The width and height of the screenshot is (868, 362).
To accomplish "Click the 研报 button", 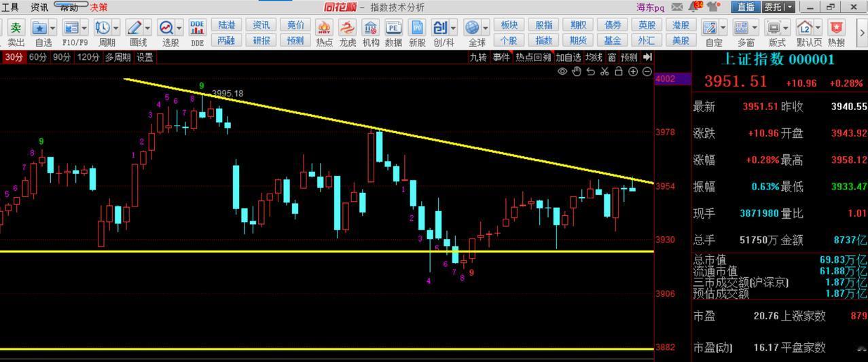I will pyautogui.click(x=261, y=40).
